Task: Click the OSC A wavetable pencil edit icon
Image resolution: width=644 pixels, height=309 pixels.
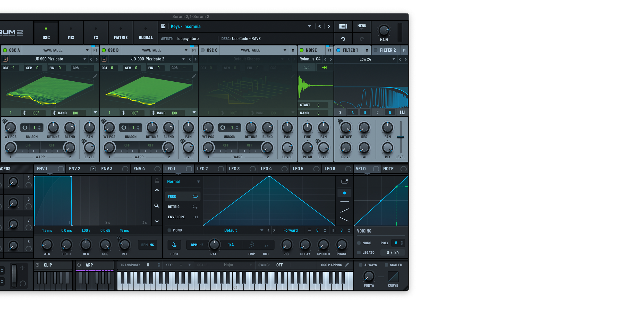Action: 95,76
